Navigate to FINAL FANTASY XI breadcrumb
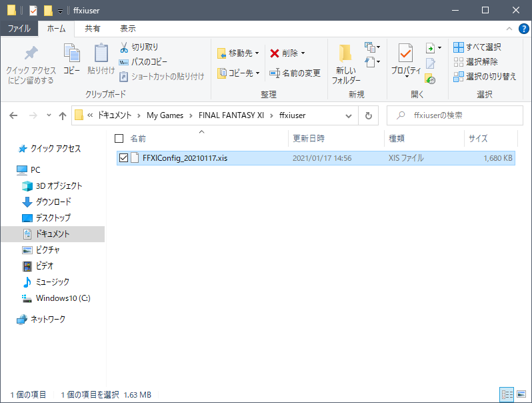The image size is (532, 403). [231, 115]
